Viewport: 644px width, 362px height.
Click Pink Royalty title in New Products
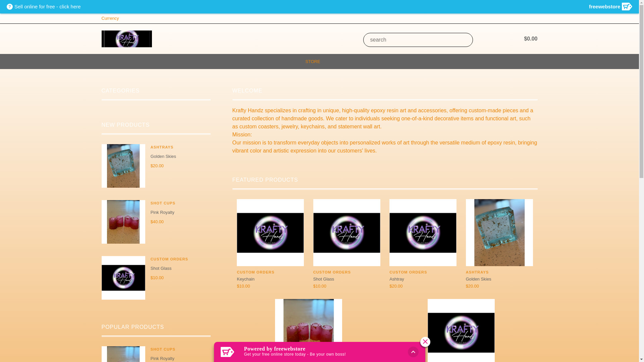tap(162, 213)
